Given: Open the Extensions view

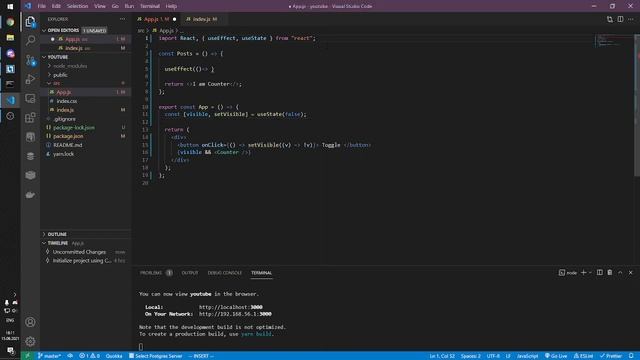Looking at the screenshot, I should [30, 118].
